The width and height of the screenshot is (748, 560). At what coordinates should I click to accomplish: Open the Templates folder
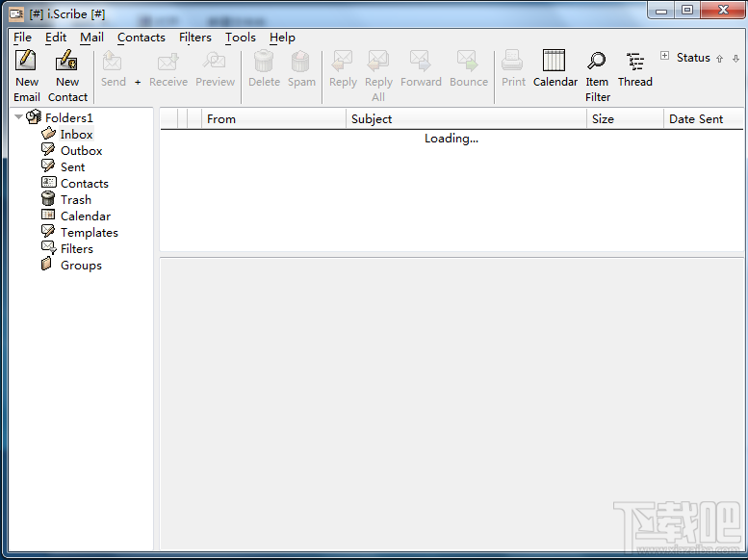90,232
